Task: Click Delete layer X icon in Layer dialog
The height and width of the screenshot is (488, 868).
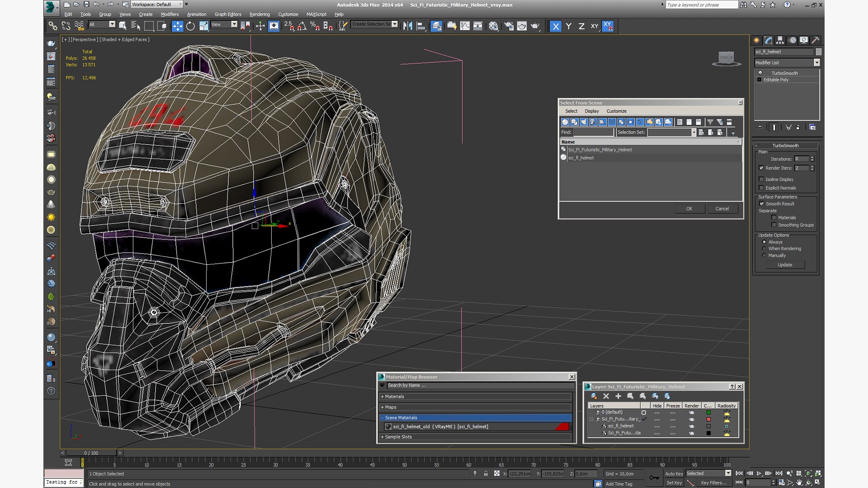Action: 606,396
